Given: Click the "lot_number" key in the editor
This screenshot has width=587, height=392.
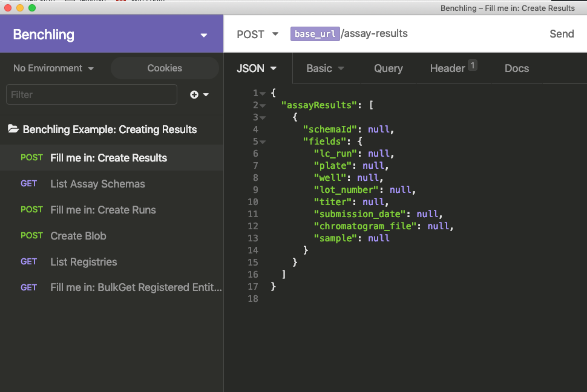Looking at the screenshot, I should 346,190.
